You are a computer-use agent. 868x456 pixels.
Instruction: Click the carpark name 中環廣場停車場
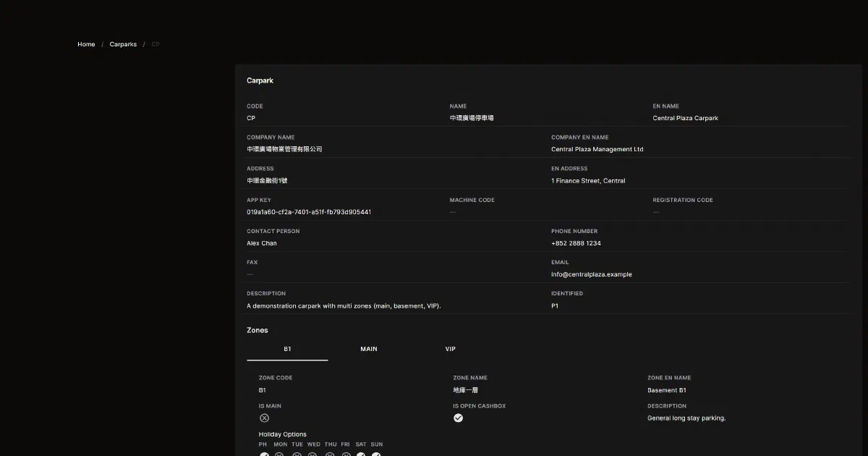[x=472, y=118]
